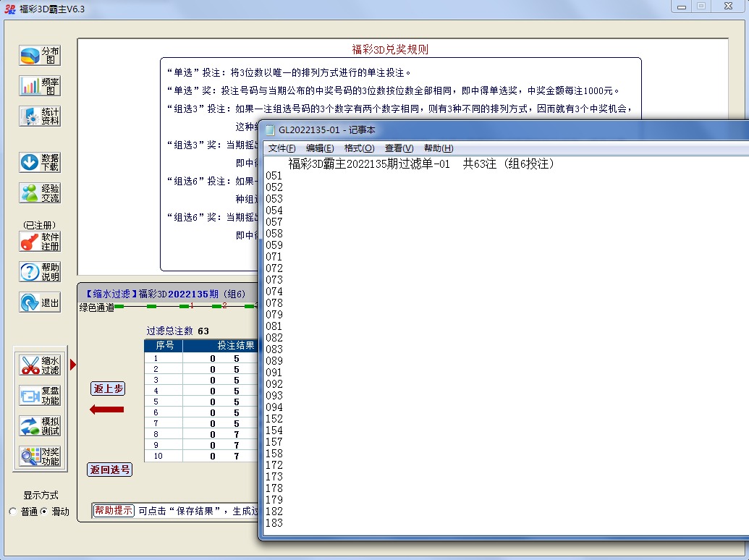
Task: Click the 数据下载 data download icon
Action: pyautogui.click(x=40, y=162)
